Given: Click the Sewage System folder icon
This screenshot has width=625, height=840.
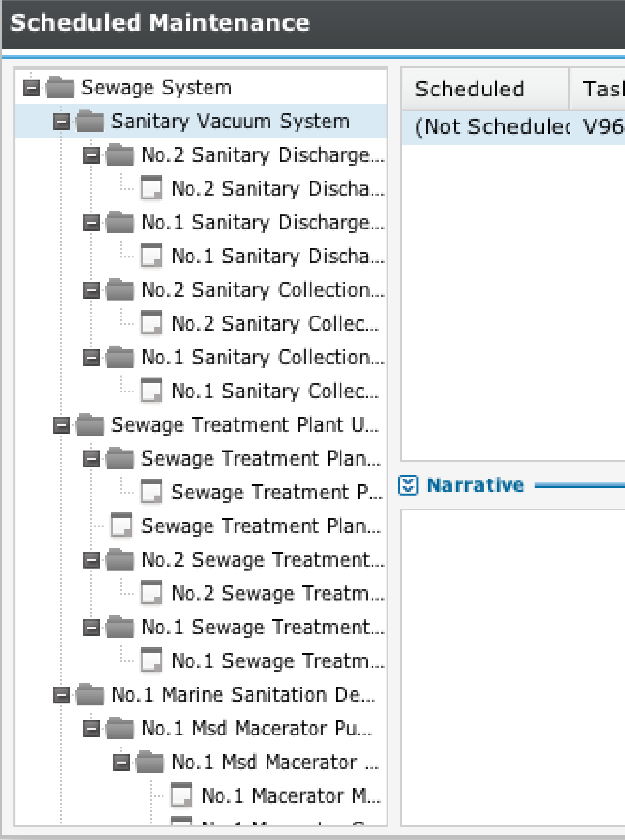Looking at the screenshot, I should pyautogui.click(x=60, y=87).
